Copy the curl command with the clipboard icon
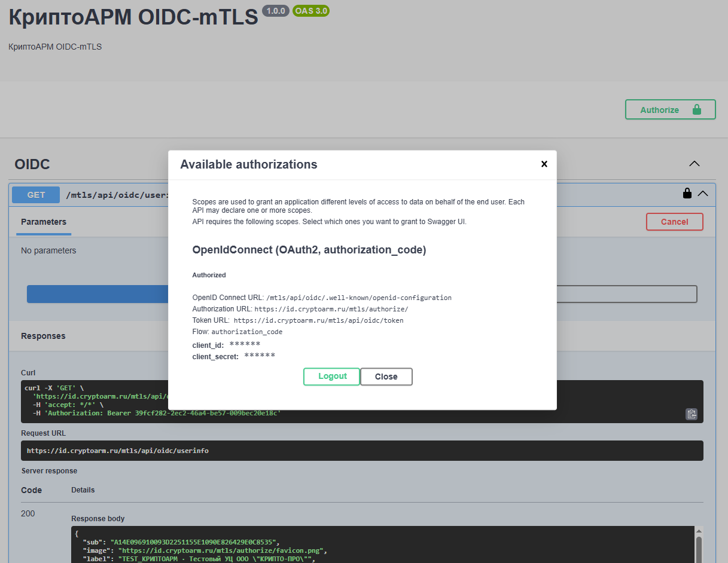 [692, 414]
